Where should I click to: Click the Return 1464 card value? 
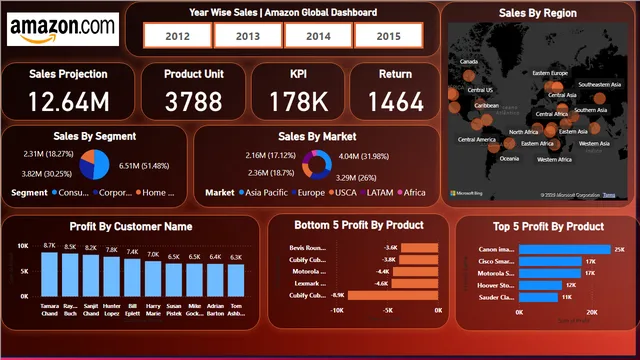pos(396,102)
